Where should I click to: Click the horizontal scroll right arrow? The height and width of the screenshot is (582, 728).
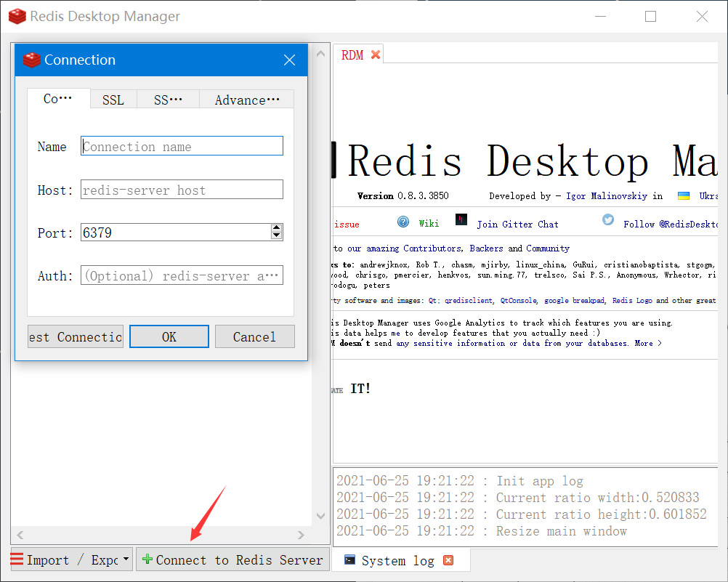pyautogui.click(x=301, y=535)
